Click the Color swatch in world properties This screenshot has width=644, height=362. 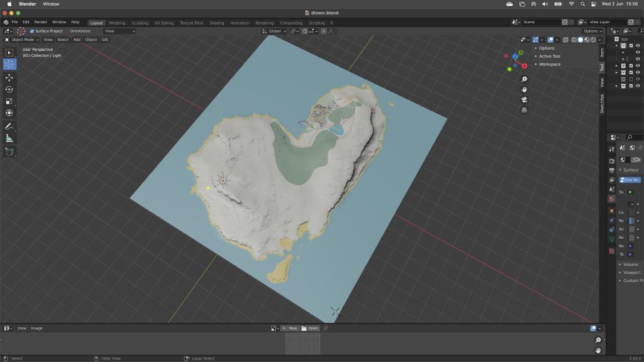pos(631,212)
